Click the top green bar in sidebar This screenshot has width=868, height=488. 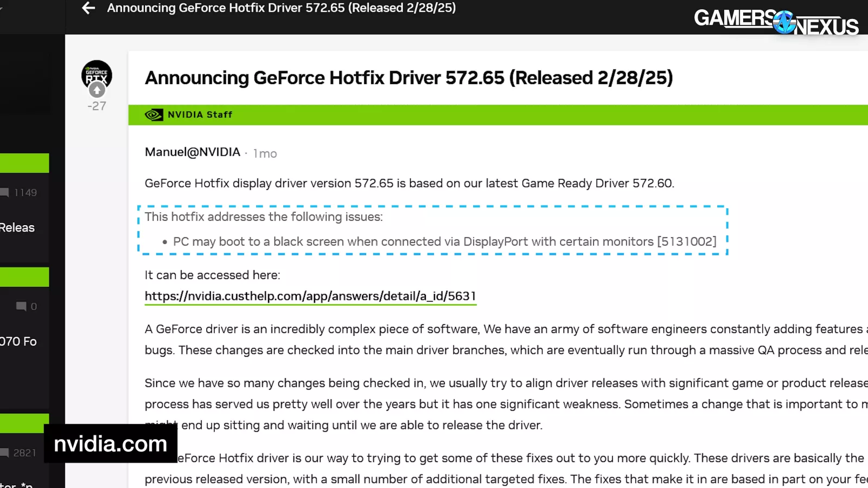pos(24,163)
